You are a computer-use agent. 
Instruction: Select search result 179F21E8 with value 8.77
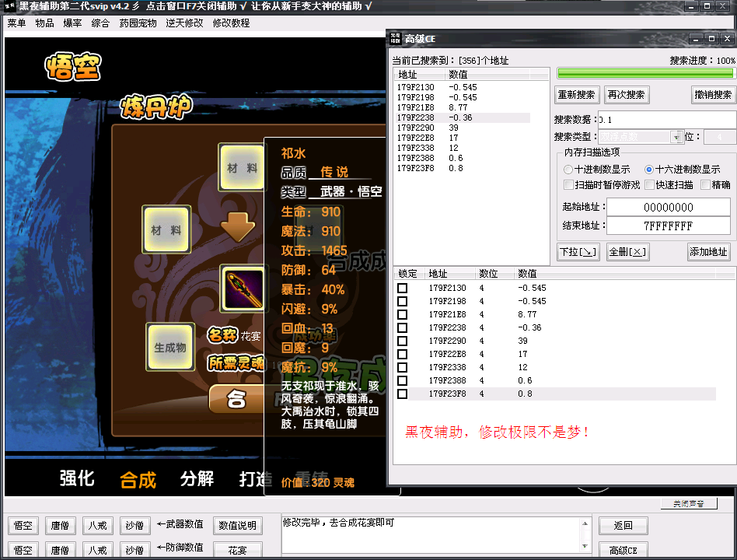pos(463,107)
